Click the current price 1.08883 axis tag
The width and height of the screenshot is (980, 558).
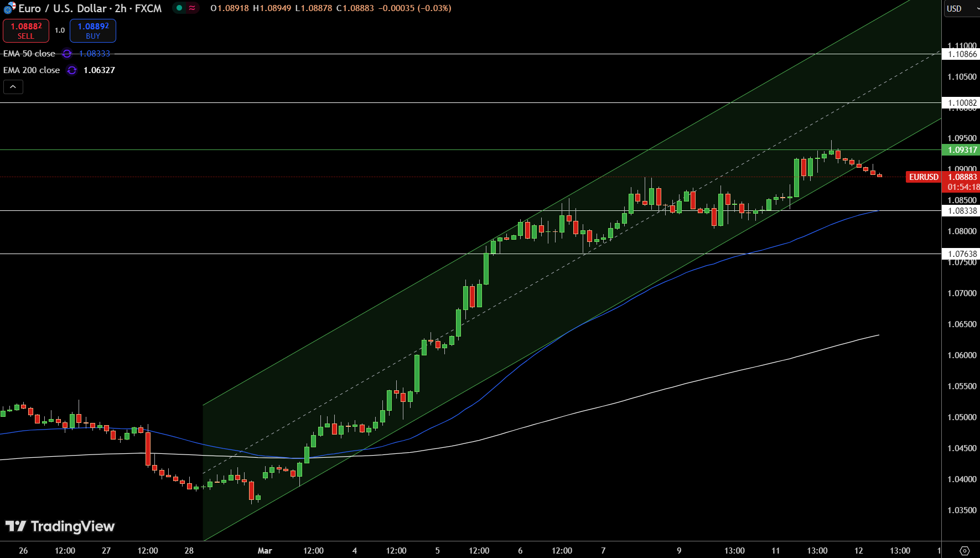[x=961, y=177]
